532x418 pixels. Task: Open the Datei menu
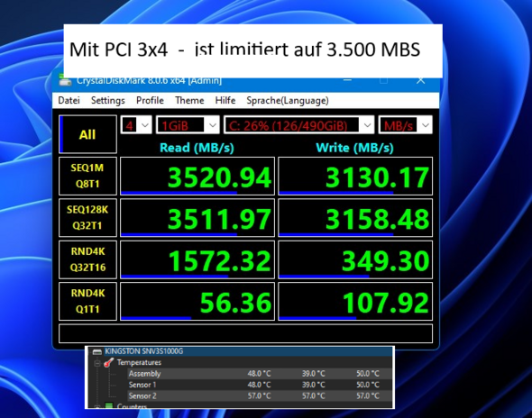pos(69,100)
